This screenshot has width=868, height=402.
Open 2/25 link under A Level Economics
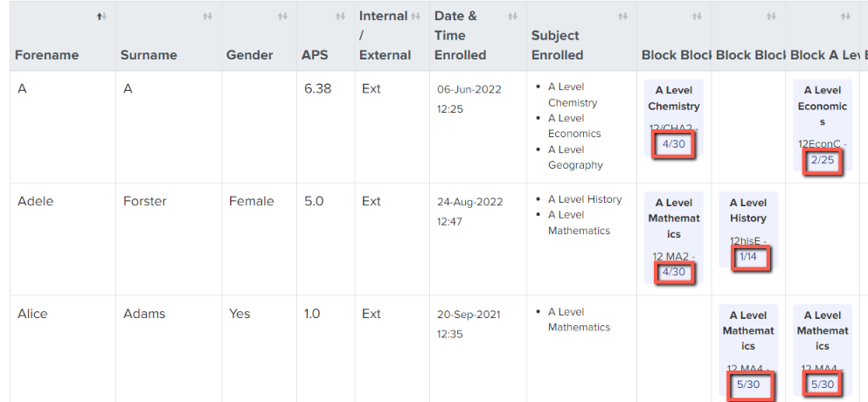[822, 161]
